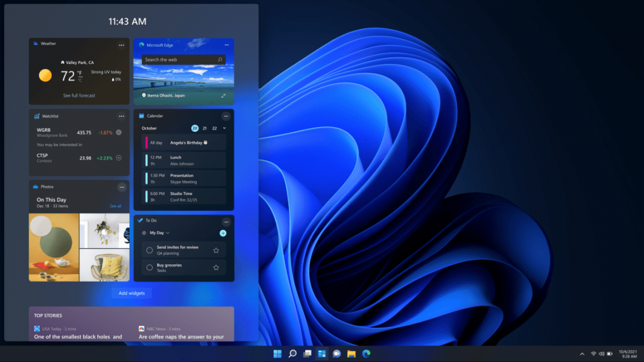The image size is (644, 362).
Task: Click the Task View taskbar icon
Action: (x=307, y=354)
